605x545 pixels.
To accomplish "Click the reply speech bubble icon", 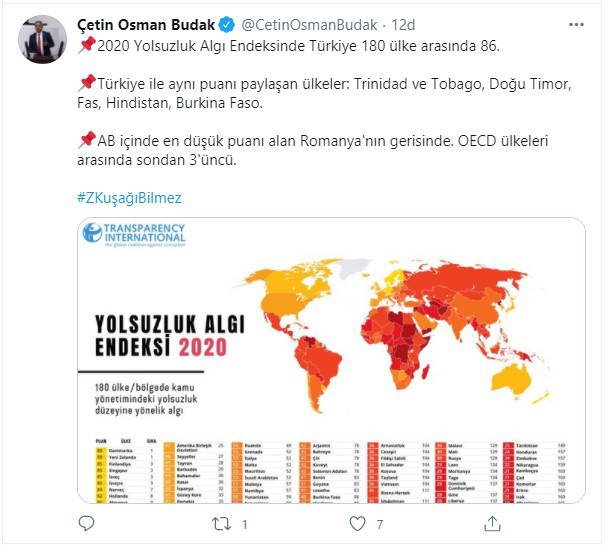I will click(87, 522).
